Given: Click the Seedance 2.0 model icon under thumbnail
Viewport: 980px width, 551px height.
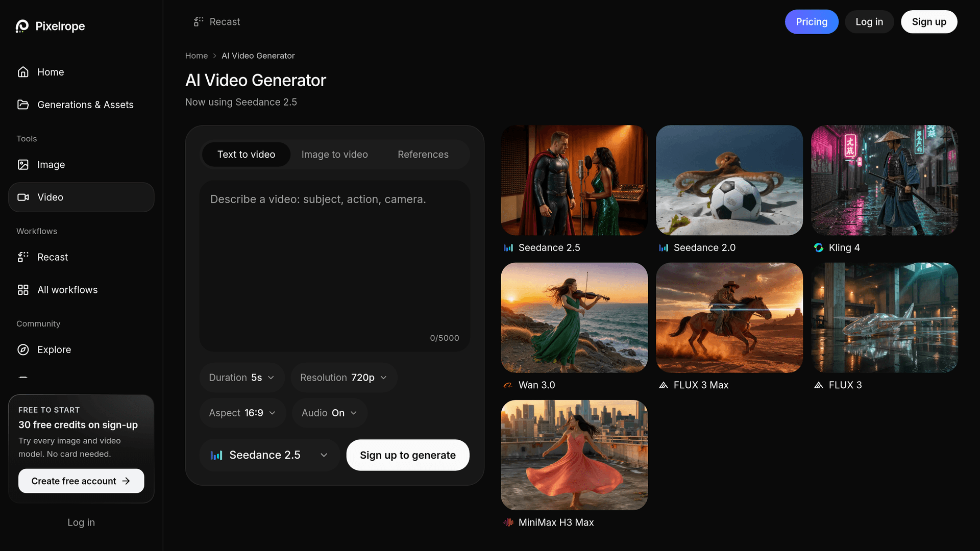Looking at the screenshot, I should point(664,247).
